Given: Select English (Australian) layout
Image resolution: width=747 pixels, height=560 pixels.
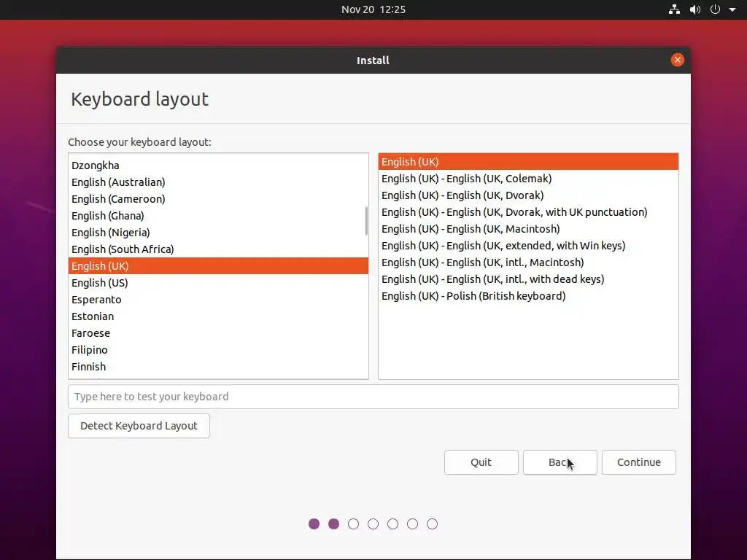Looking at the screenshot, I should (x=218, y=182).
